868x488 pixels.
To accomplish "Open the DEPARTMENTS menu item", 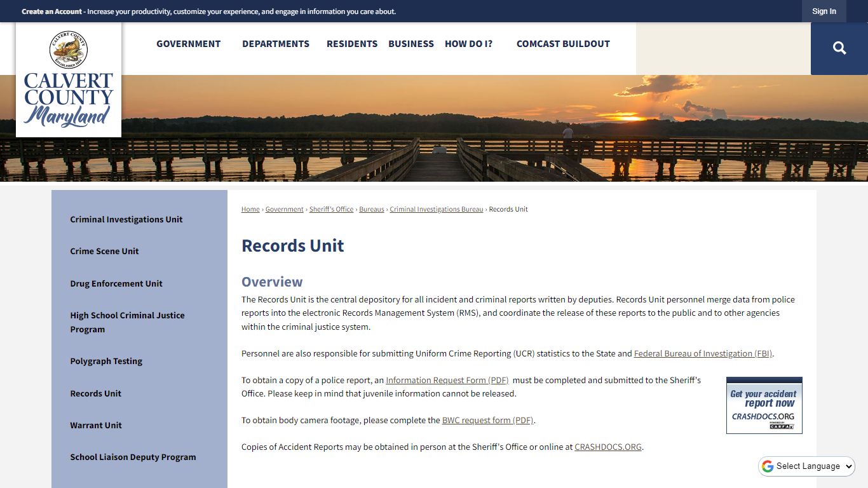I will coord(275,44).
